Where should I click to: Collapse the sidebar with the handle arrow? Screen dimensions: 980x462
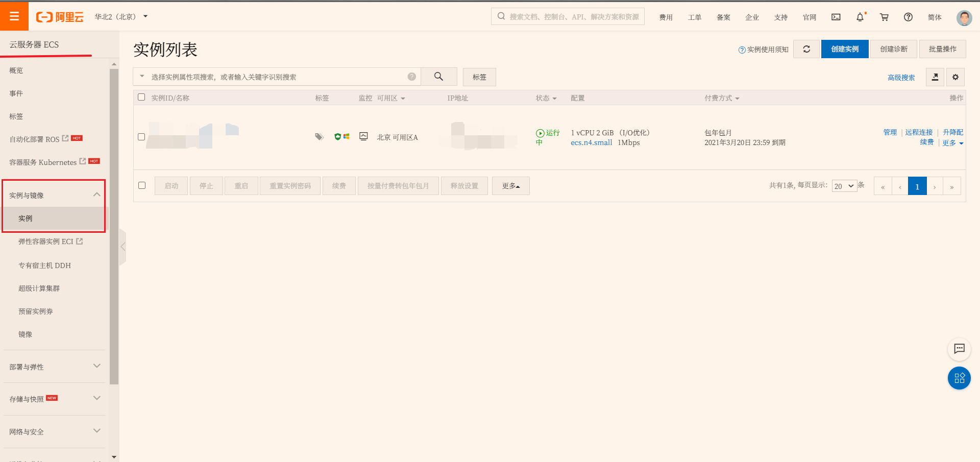pos(122,247)
